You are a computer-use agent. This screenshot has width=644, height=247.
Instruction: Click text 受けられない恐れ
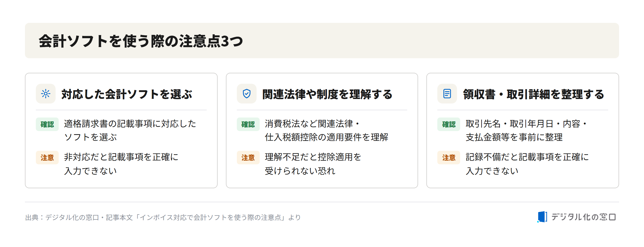[300, 171]
